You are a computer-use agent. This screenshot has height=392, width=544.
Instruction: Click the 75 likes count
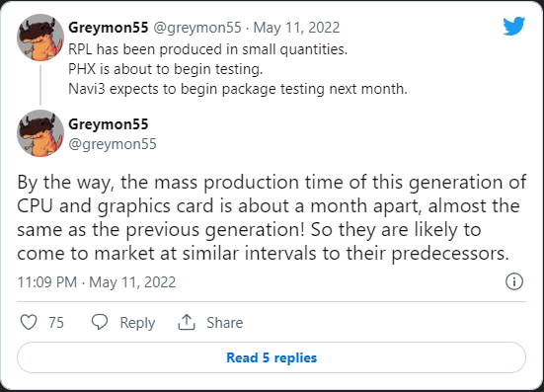pos(56,323)
